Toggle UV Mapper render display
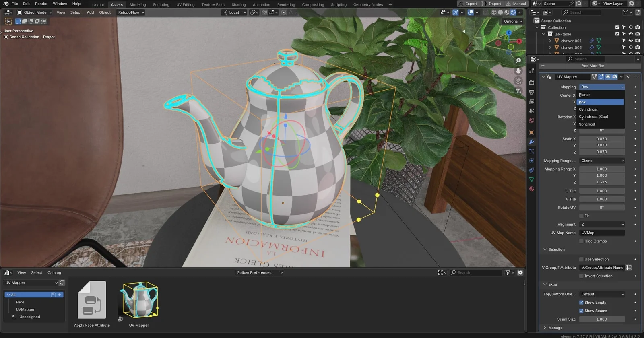 coord(615,76)
